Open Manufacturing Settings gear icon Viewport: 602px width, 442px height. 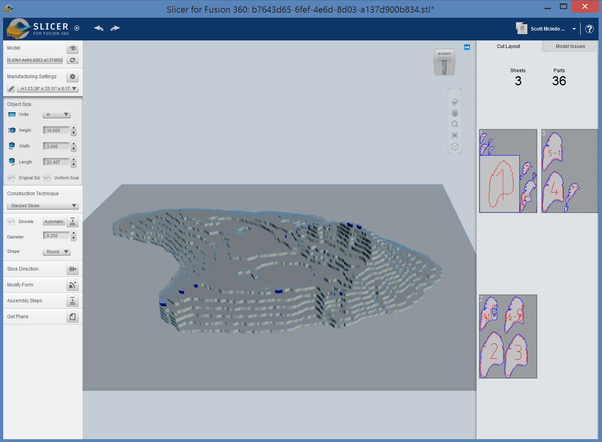point(72,76)
